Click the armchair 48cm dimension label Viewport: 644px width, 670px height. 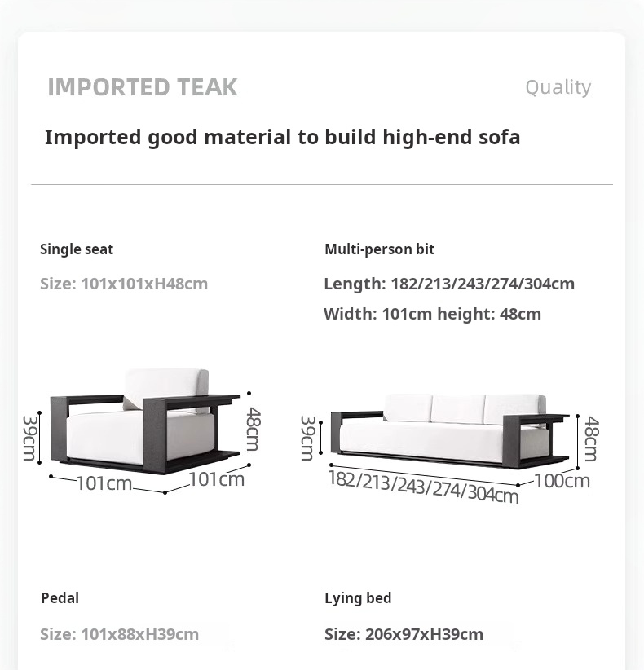pyautogui.click(x=253, y=429)
